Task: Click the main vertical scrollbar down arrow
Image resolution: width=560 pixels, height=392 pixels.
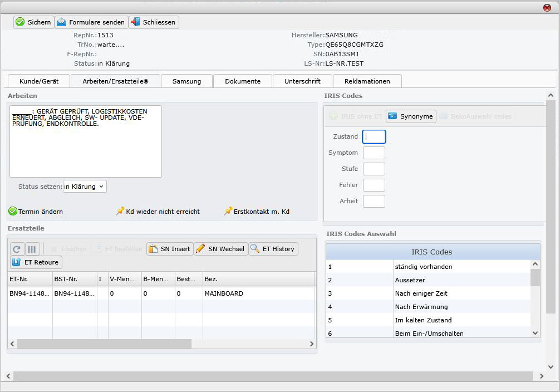Action: coord(551,366)
